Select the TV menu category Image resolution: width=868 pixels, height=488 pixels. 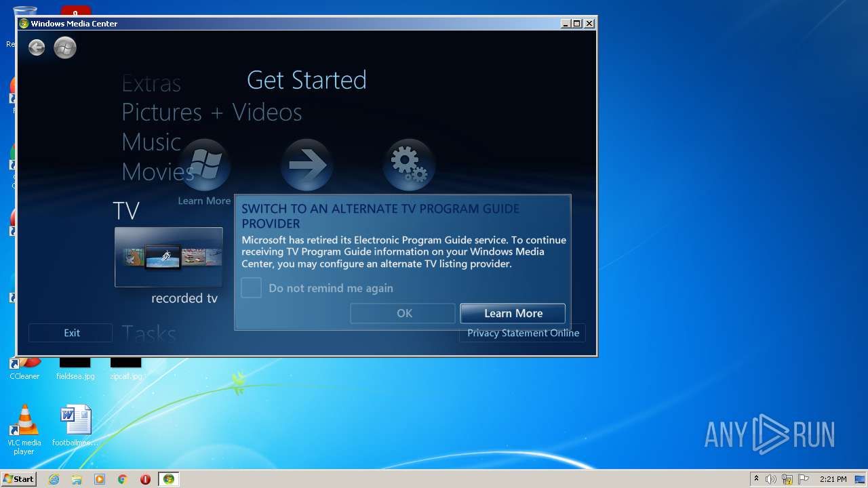click(126, 211)
